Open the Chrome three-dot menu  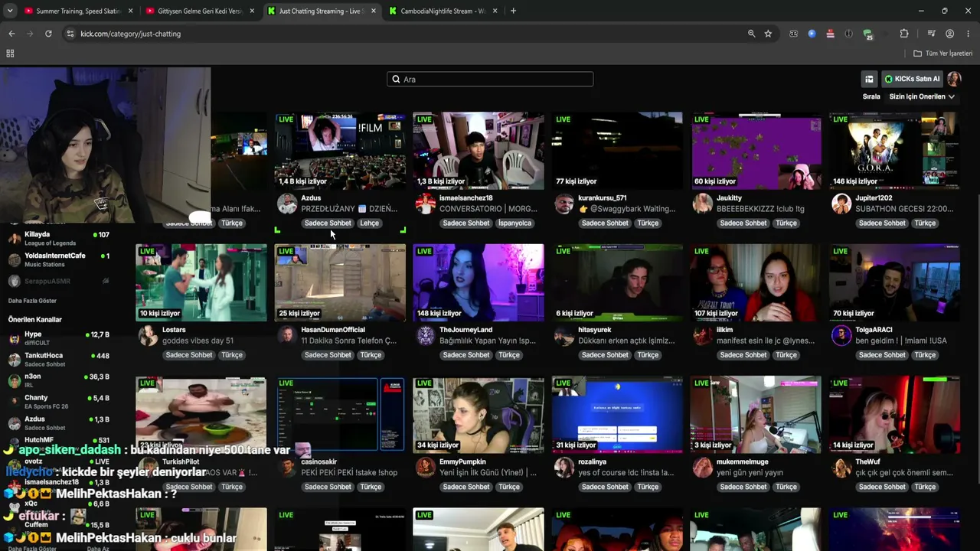pyautogui.click(x=968, y=34)
